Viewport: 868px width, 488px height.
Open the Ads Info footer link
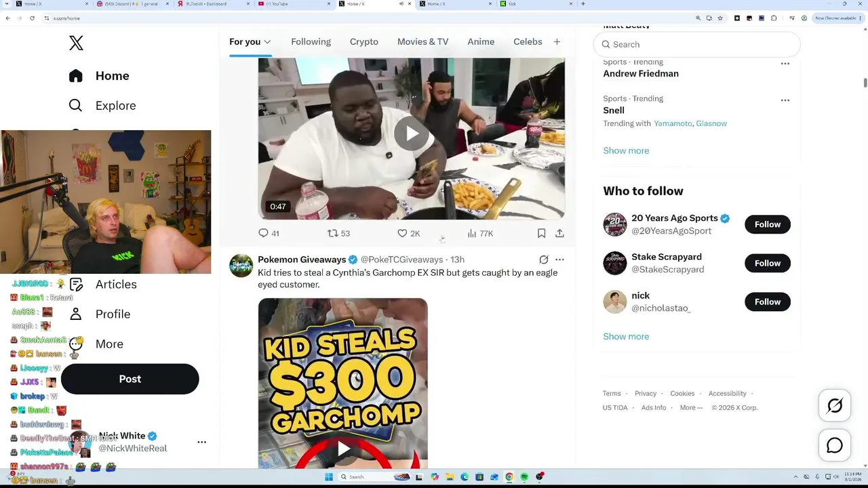tap(654, 408)
